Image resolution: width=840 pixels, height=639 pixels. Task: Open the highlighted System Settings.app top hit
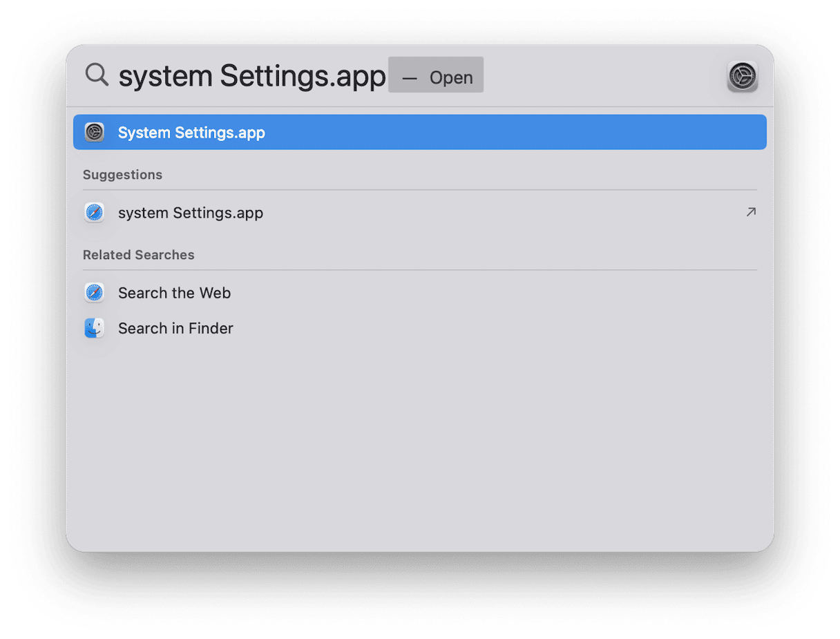coord(191,133)
